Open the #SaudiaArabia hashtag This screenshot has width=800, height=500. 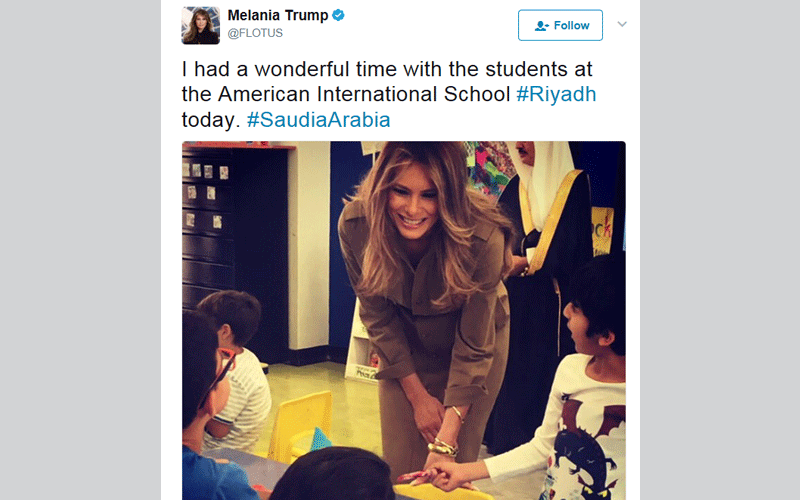click(318, 120)
